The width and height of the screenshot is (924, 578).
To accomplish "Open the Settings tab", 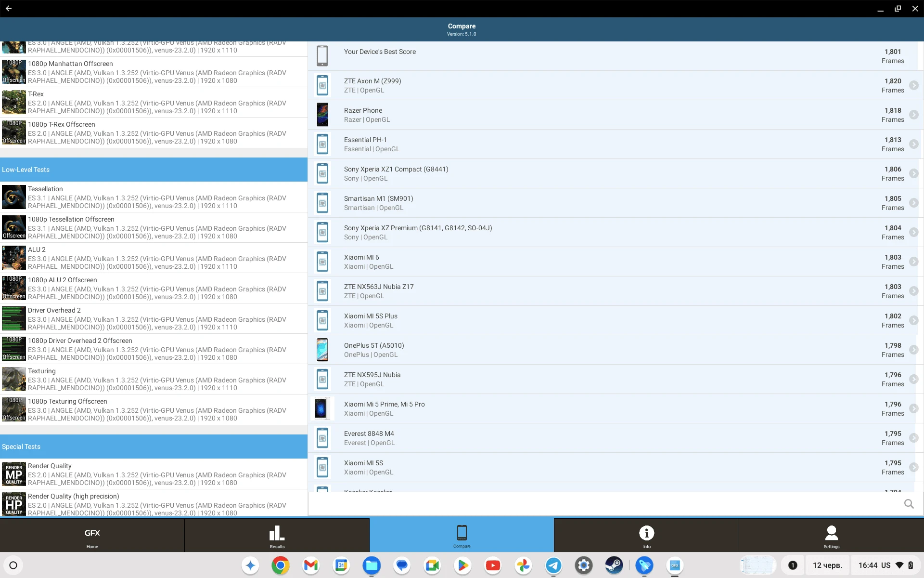I will click(831, 535).
